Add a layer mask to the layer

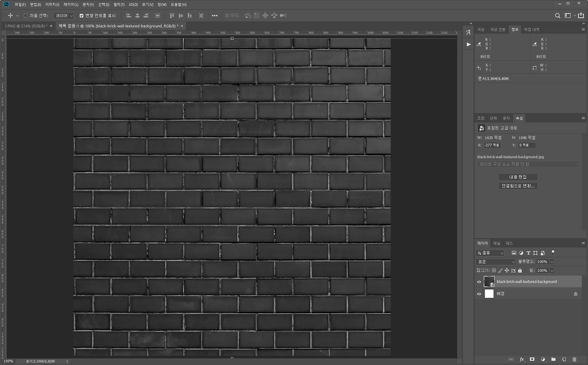click(x=532, y=360)
